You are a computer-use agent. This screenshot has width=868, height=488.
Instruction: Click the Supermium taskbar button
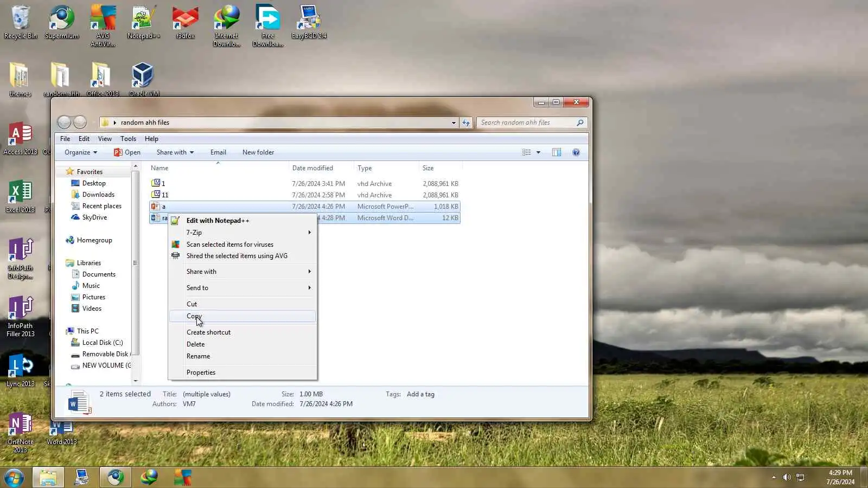[115, 477]
